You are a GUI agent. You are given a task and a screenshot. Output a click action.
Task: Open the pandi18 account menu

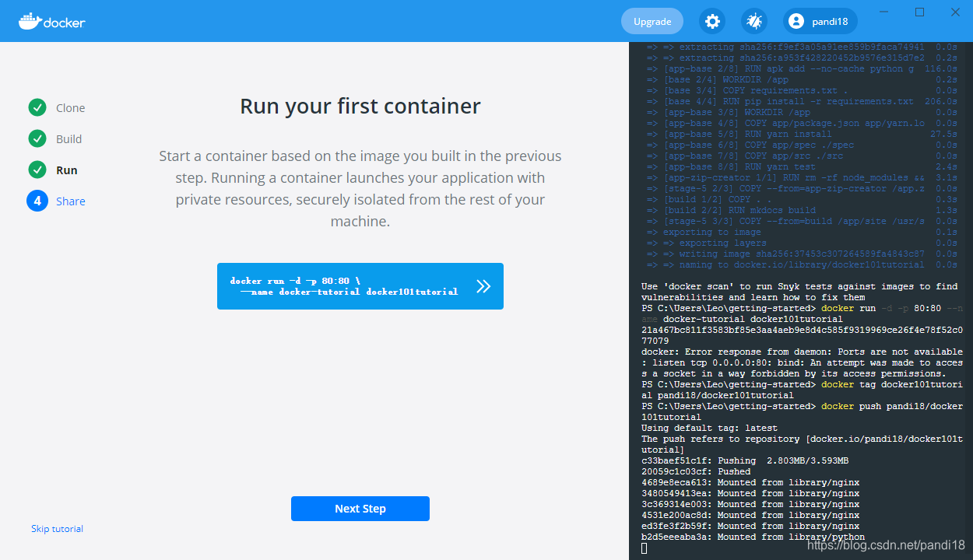[820, 21]
